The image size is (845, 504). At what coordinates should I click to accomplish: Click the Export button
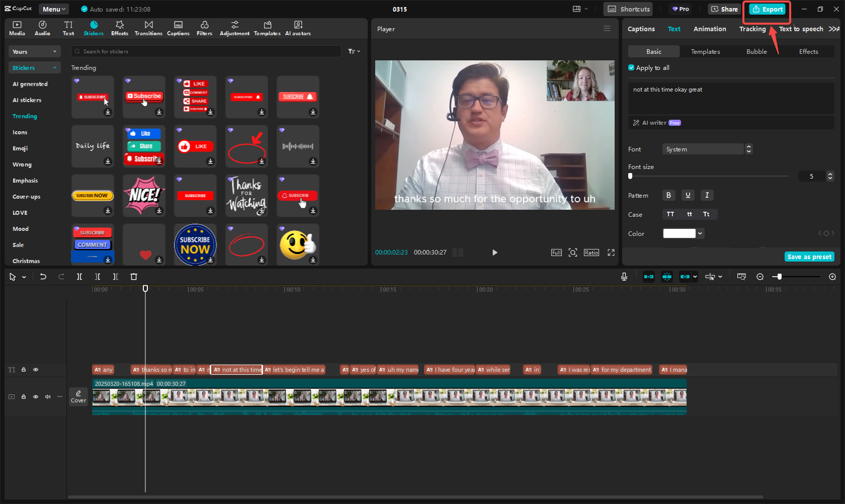coord(767,9)
